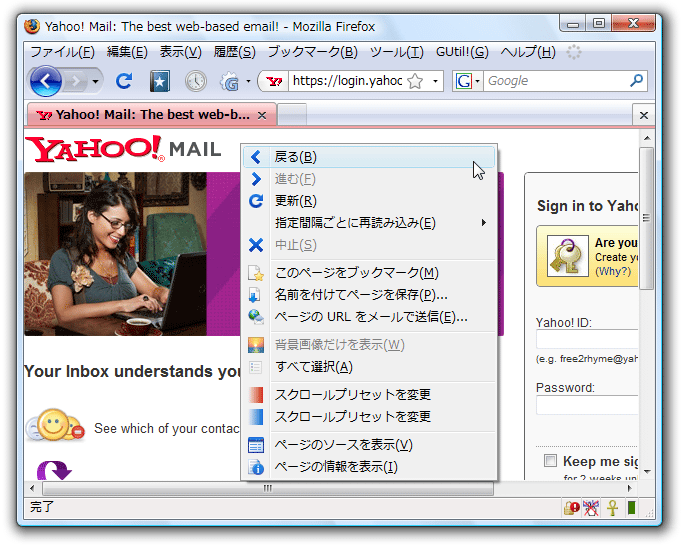Click the vertical scrollbar thumb

click(647, 218)
